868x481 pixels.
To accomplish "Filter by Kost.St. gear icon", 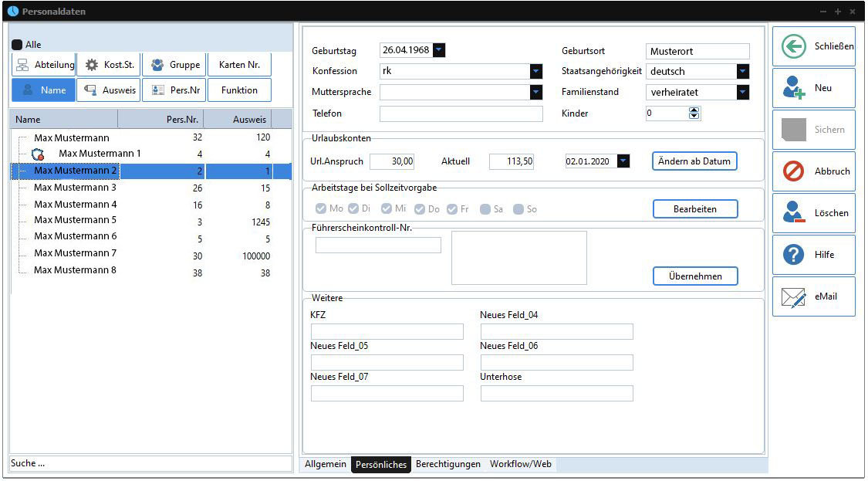I will pos(92,65).
